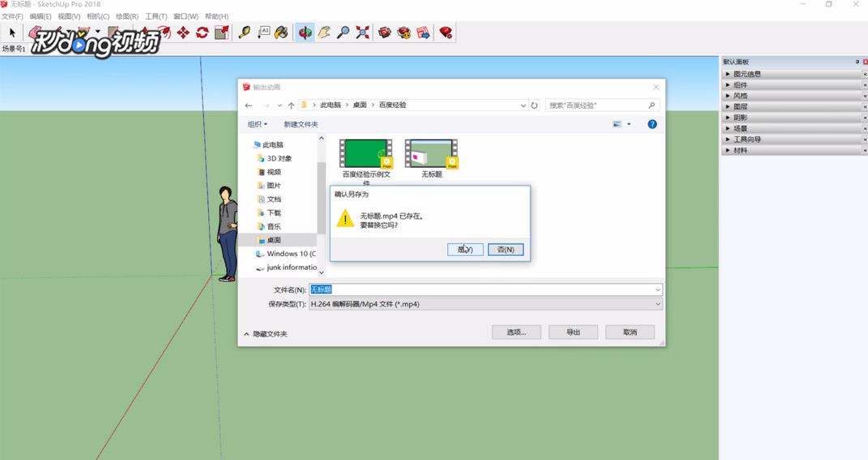Select the Scale tool icon

pos(221,32)
